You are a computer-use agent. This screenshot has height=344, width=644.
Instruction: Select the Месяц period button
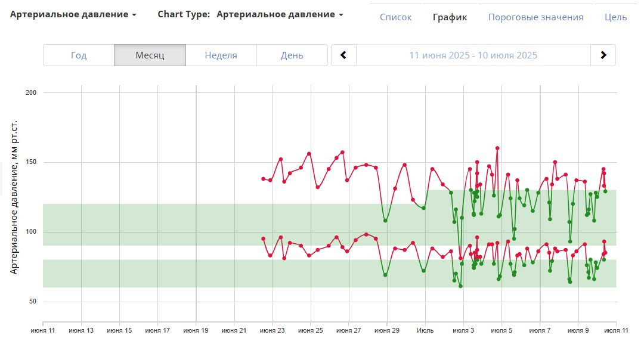(150, 55)
